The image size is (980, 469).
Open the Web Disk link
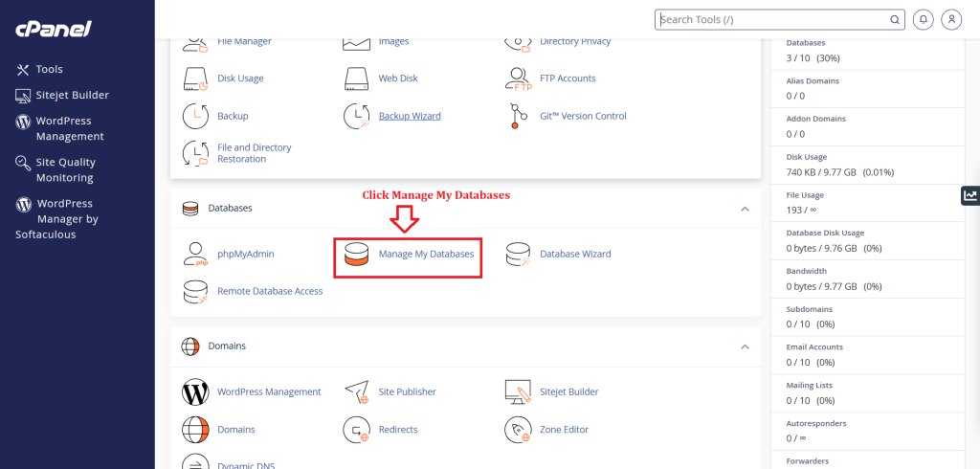point(398,78)
